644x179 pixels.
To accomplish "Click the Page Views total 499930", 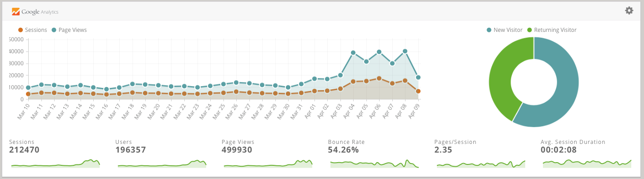I will (x=237, y=150).
